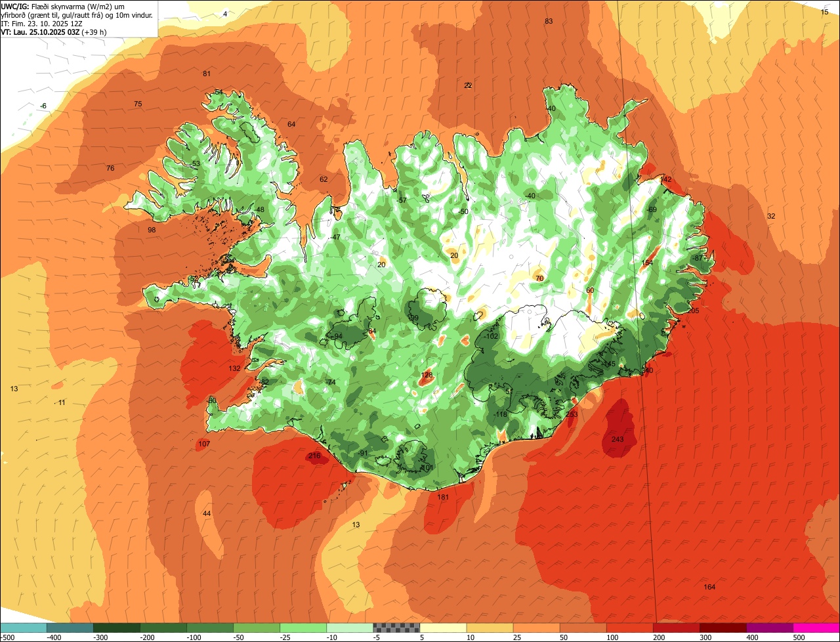840x642 pixels.
Task: Click the map value -87 in the East Fjords
Action: [697, 258]
